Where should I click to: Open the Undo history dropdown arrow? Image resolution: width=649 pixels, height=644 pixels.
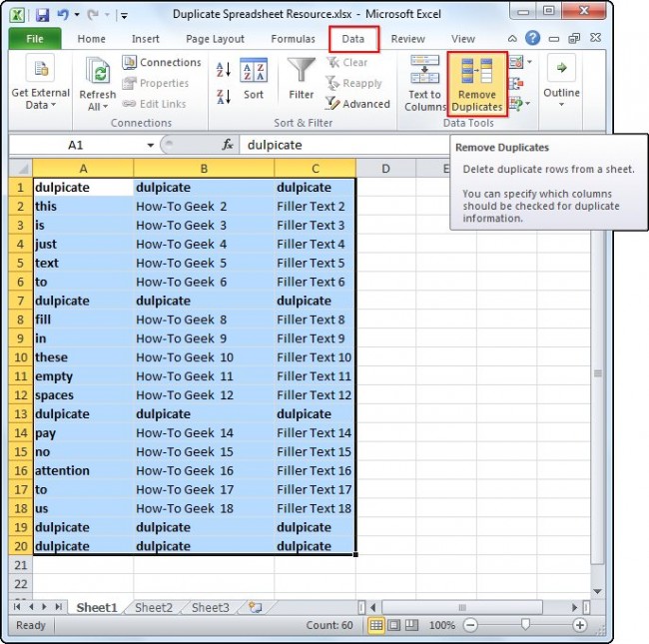point(77,15)
